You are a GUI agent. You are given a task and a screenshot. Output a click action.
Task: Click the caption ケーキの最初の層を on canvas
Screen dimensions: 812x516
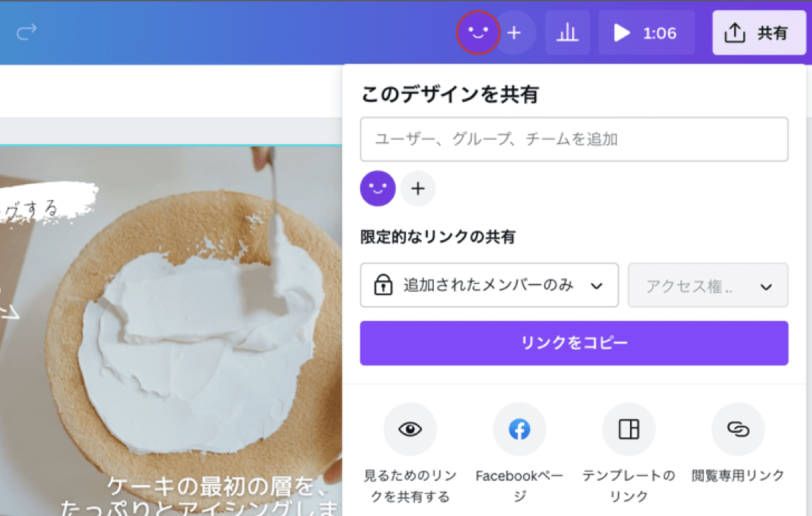[x=218, y=486]
